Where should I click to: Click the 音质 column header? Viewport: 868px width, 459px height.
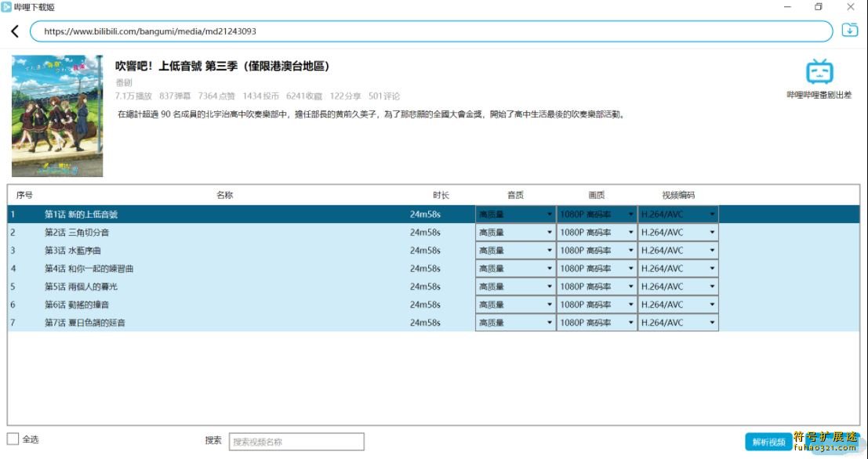click(x=515, y=195)
